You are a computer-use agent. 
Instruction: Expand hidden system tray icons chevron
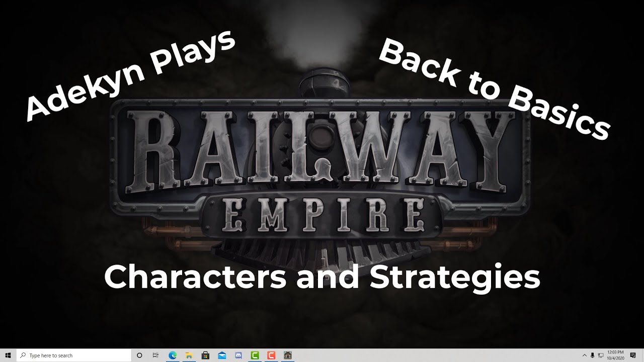[585, 355]
